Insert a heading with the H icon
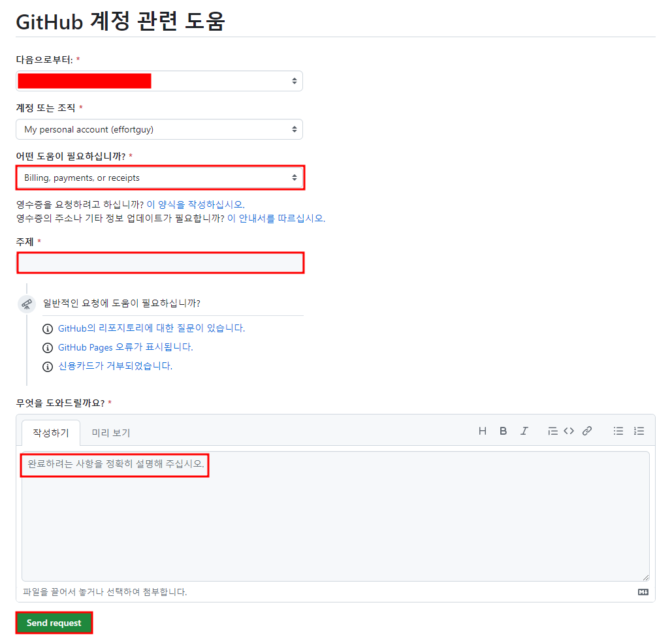The height and width of the screenshot is (641, 672). coord(482,431)
